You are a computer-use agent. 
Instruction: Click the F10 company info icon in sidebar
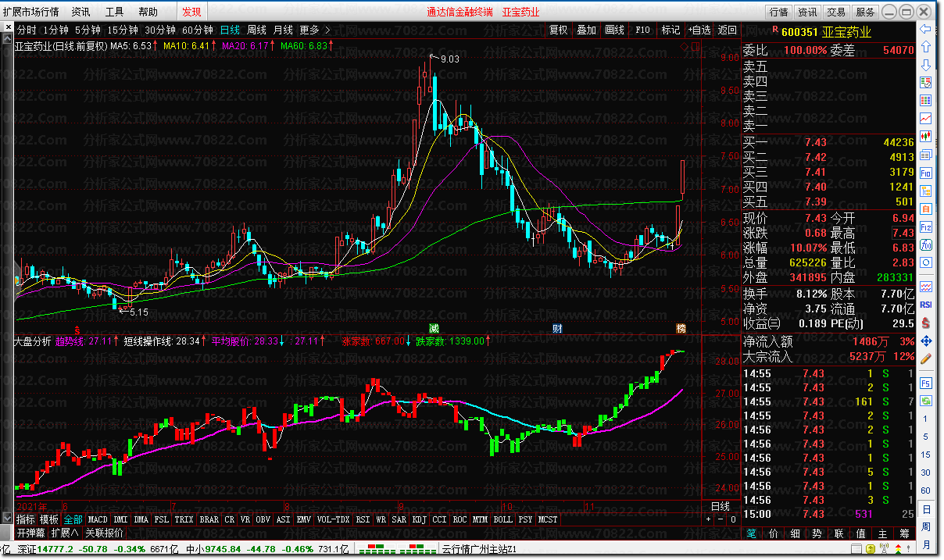926,173
